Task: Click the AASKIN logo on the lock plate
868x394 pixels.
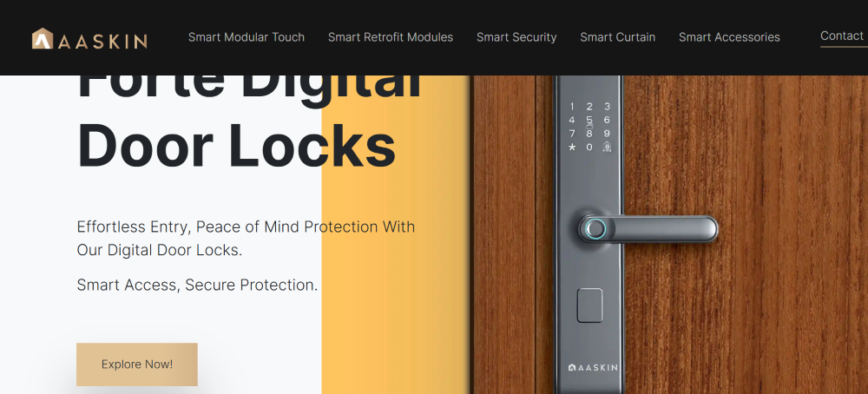Action: 593,367
